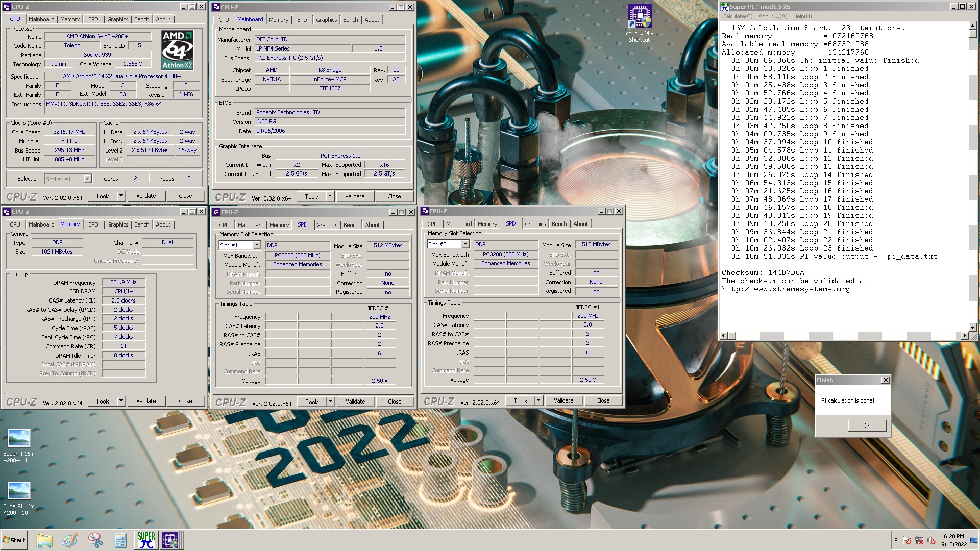Click the BIOS Date 04/06/2006 field
The image size is (980, 551).
tap(330, 131)
